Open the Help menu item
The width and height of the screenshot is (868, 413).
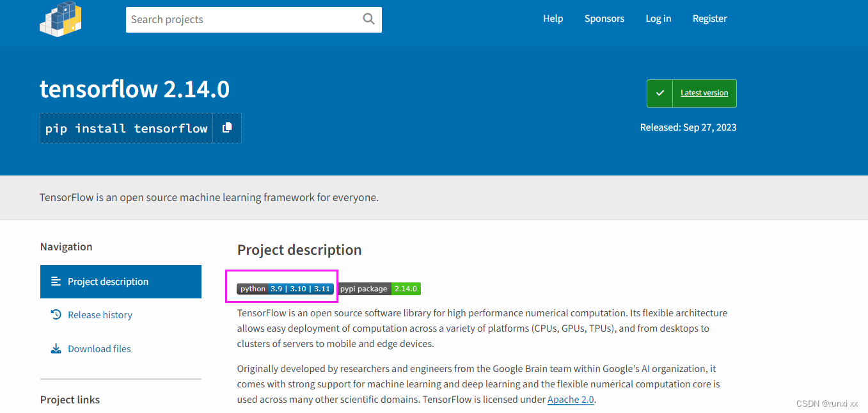pos(553,19)
